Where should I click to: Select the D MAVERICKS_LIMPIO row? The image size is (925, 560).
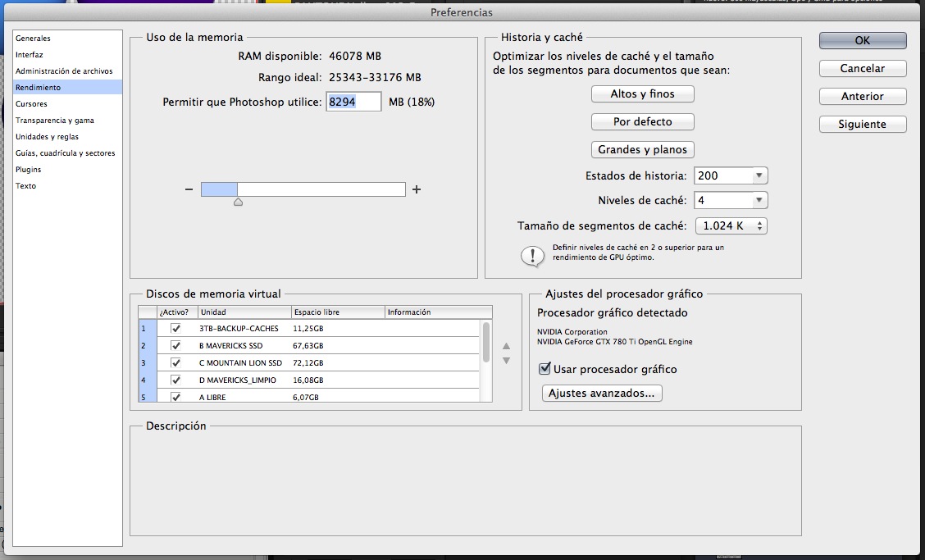coord(309,380)
